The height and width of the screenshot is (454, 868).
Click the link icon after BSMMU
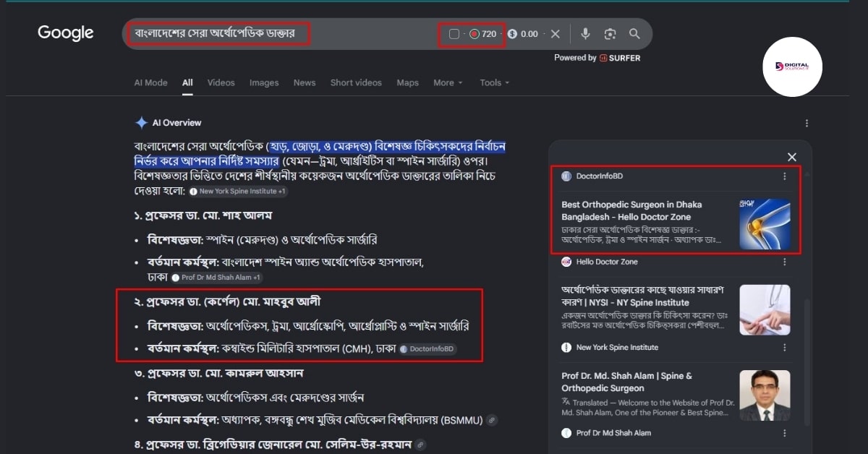point(492,420)
